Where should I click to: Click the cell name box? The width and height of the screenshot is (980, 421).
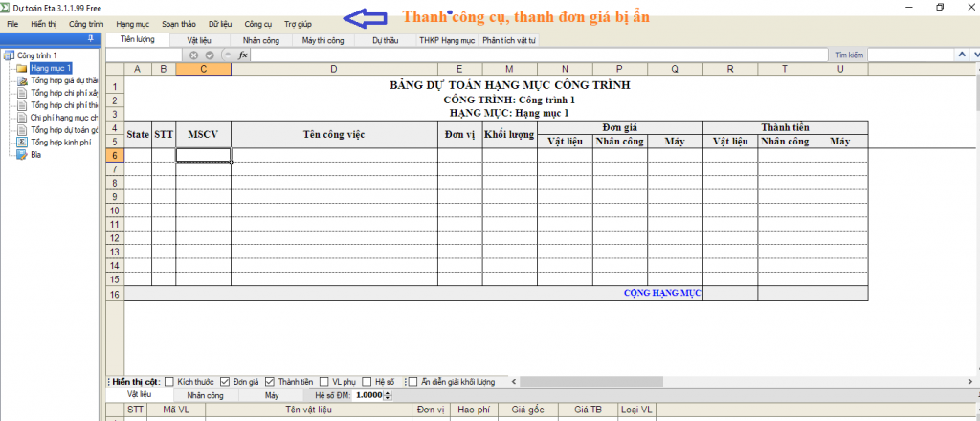pos(145,55)
